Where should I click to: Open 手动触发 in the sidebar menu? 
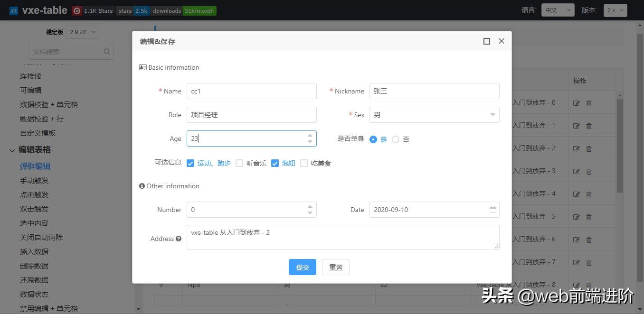tap(34, 180)
